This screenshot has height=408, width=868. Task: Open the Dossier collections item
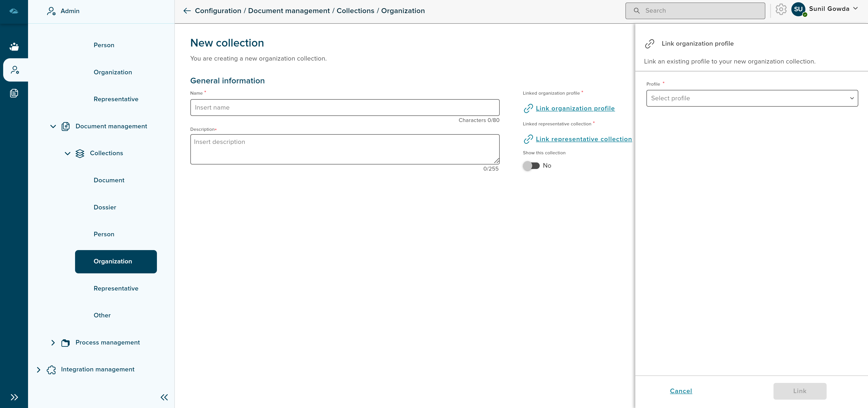pyautogui.click(x=105, y=207)
